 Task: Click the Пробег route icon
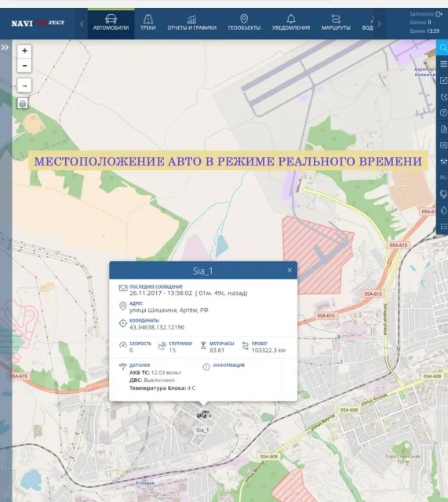click(245, 345)
